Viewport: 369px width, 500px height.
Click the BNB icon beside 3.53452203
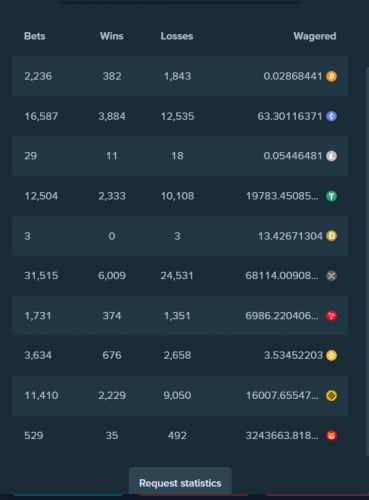(331, 355)
